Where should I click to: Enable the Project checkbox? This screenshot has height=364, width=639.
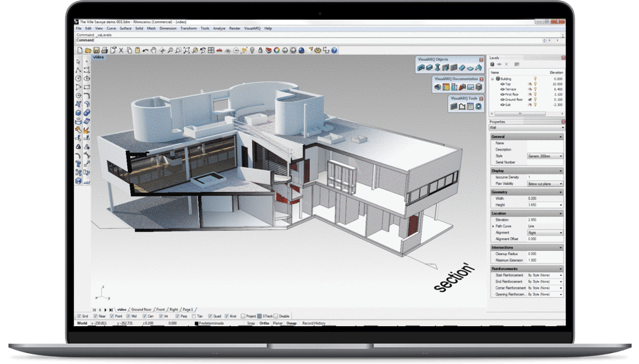(x=243, y=316)
